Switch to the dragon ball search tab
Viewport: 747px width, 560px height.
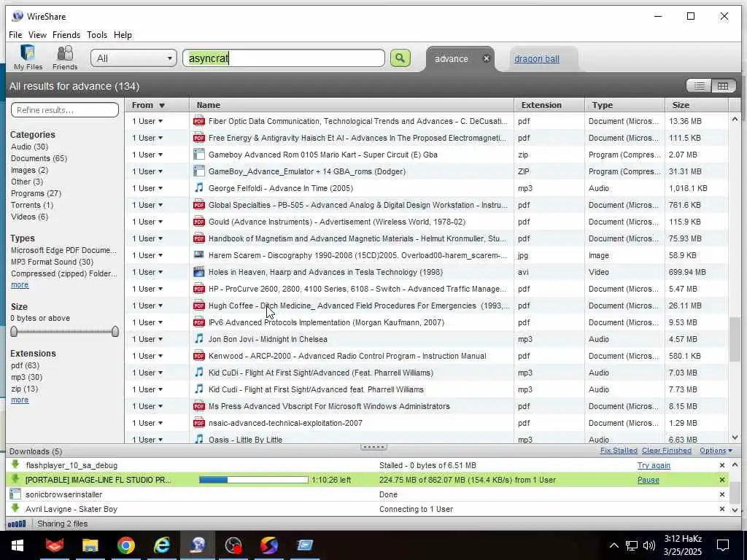(536, 59)
